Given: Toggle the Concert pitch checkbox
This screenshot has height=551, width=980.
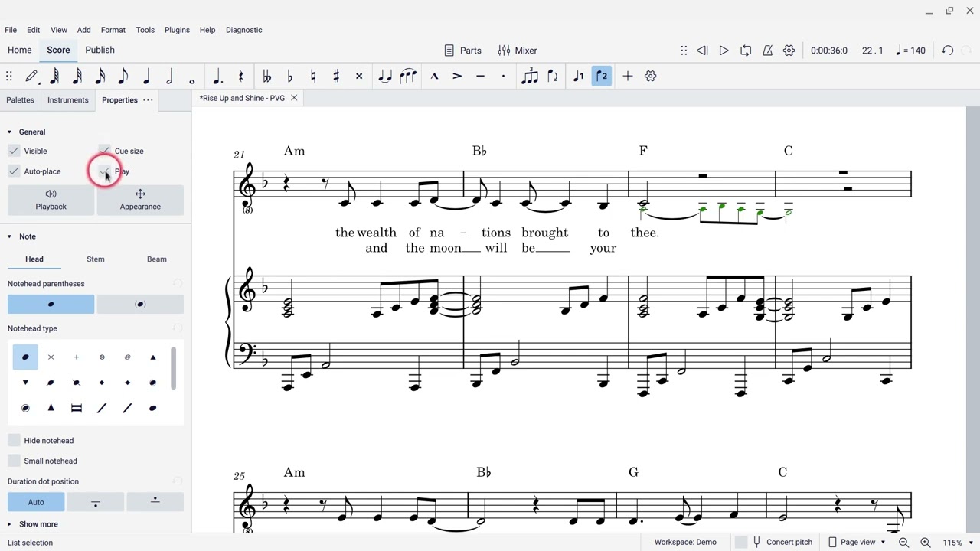Looking at the screenshot, I should (x=740, y=542).
